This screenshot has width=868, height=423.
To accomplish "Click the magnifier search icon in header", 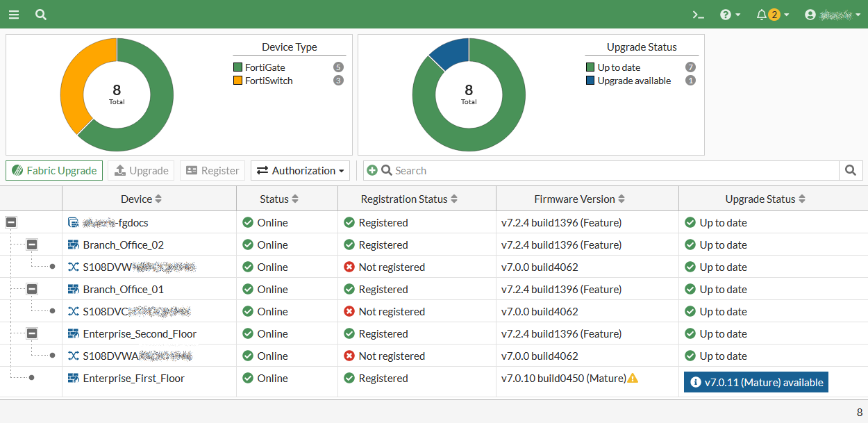I will (41, 15).
